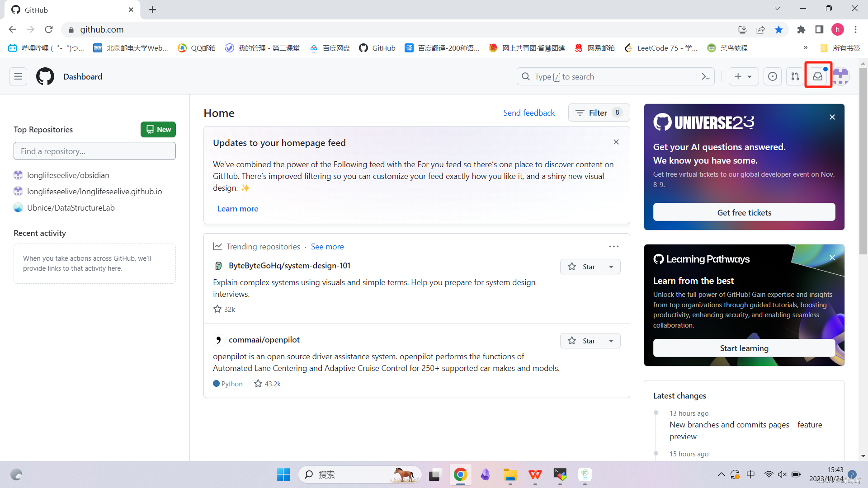Open star list dropdown for openpilot
Image resolution: width=868 pixels, height=488 pixels.
coord(611,341)
